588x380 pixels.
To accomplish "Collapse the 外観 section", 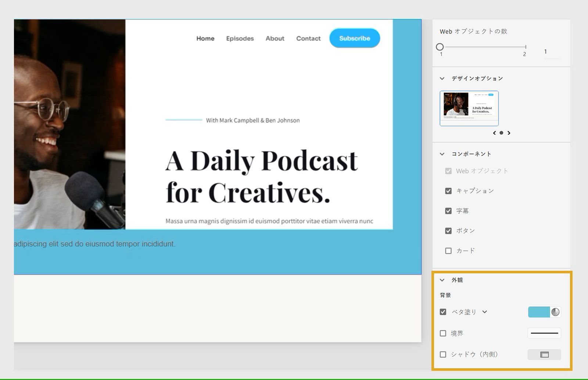I will [x=442, y=280].
